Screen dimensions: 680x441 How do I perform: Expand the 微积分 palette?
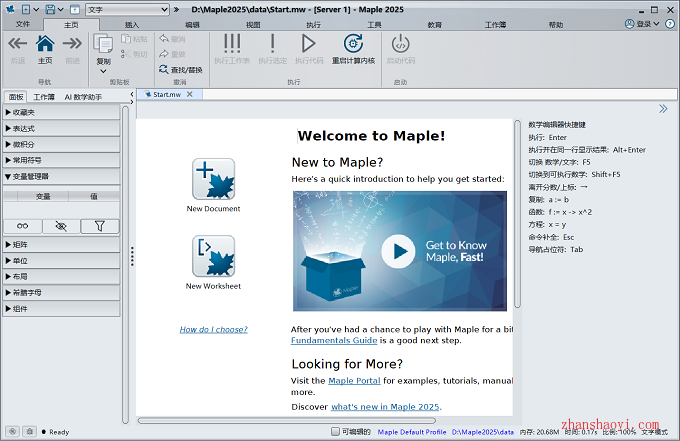point(61,144)
